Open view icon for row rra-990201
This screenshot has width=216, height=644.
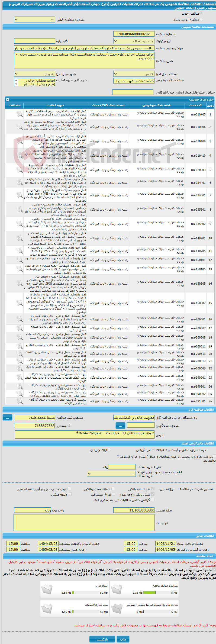[x=20, y=377]
